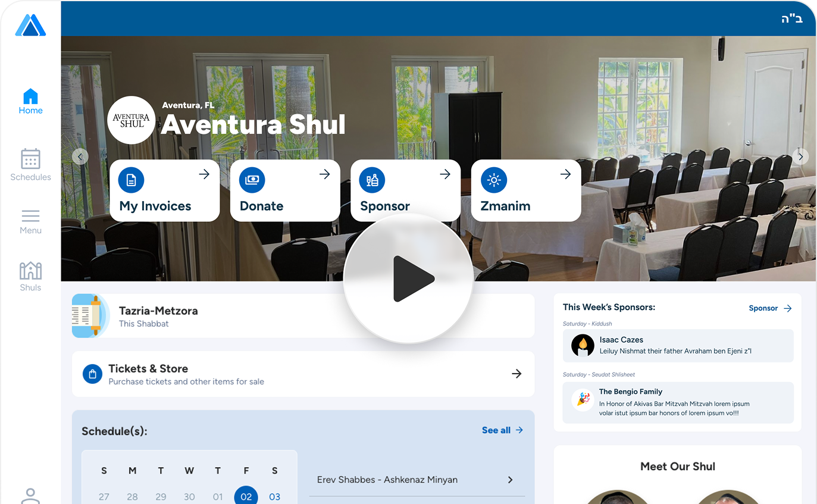
Task: Expand Erev Shabbes - Ashkenaz Minyan
Action: [417, 480]
